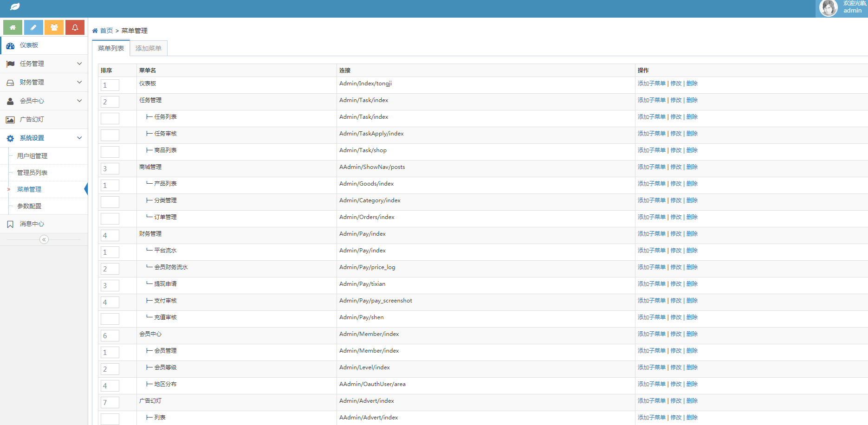Click 删除 for the 商城管理 row
868x425 pixels.
[x=692, y=167]
